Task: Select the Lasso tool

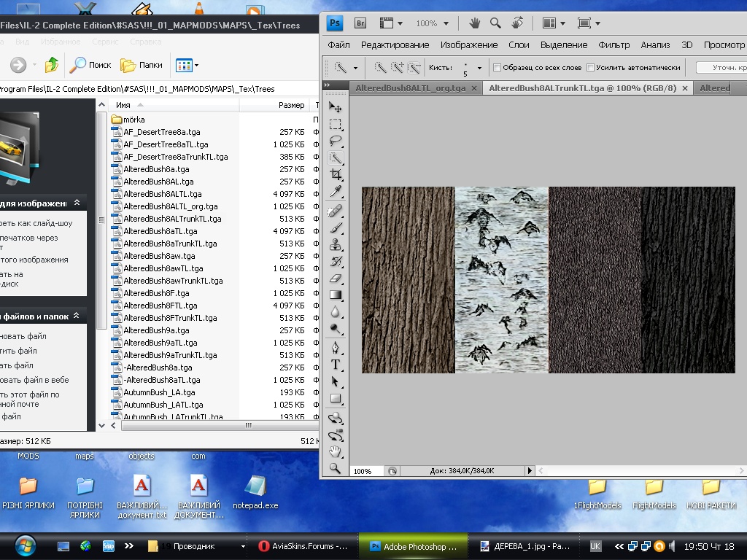Action: pyautogui.click(x=336, y=141)
